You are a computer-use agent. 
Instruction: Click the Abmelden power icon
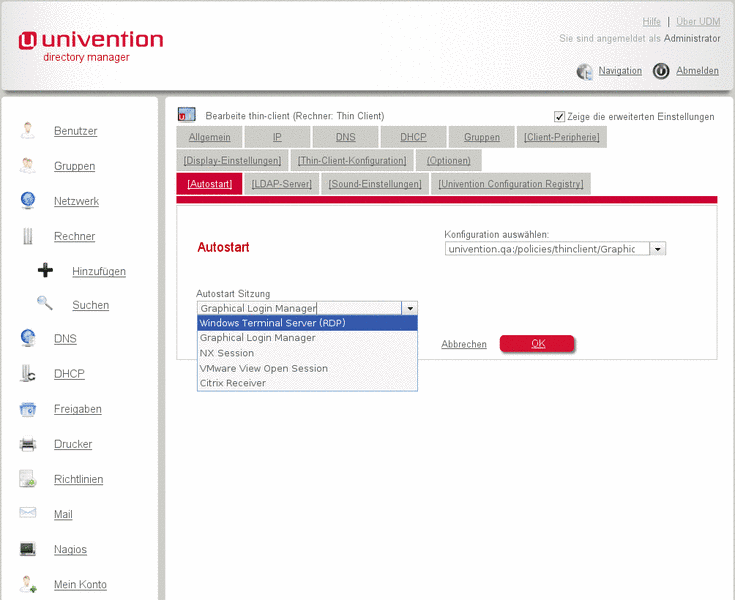click(x=661, y=71)
